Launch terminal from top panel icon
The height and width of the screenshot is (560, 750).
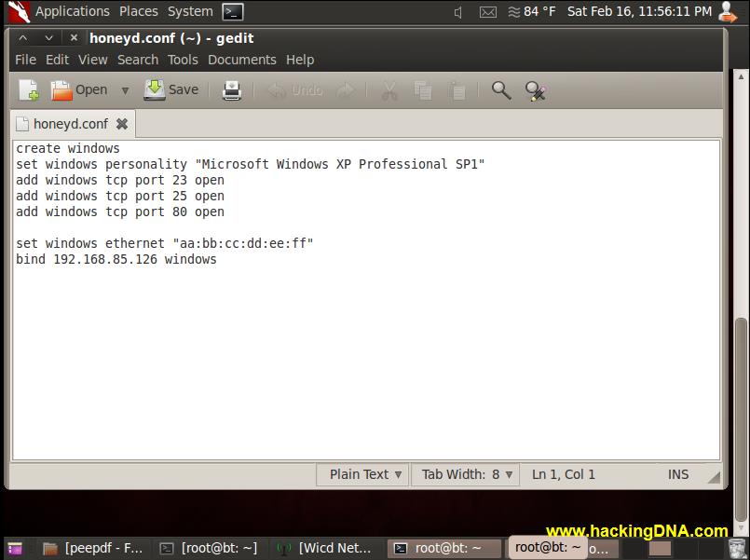click(x=233, y=12)
